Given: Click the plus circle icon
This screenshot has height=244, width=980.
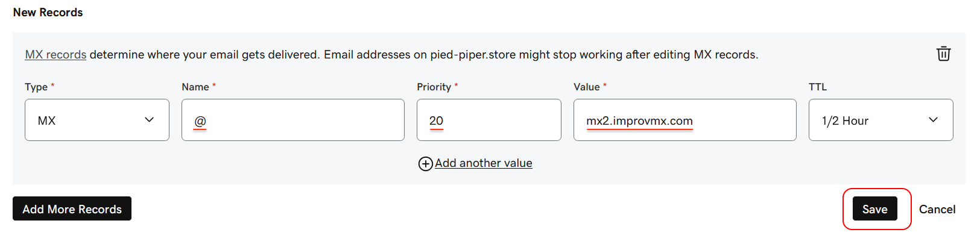Looking at the screenshot, I should click(425, 164).
